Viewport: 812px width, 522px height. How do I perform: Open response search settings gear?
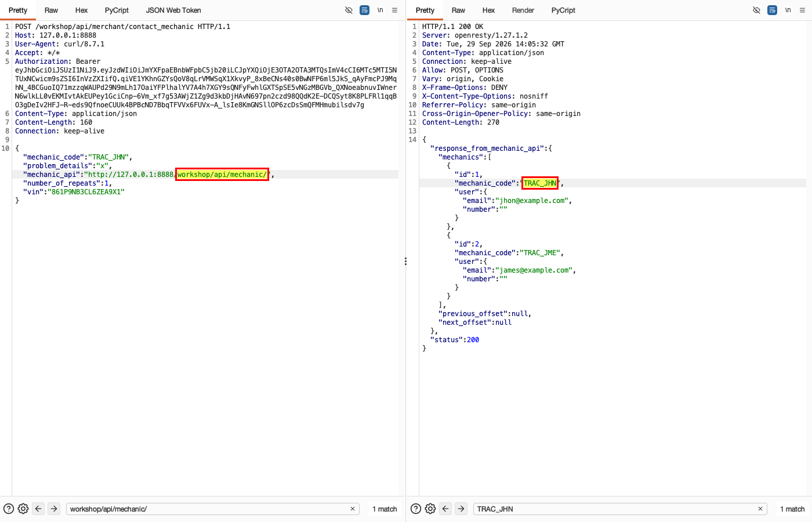coord(430,509)
